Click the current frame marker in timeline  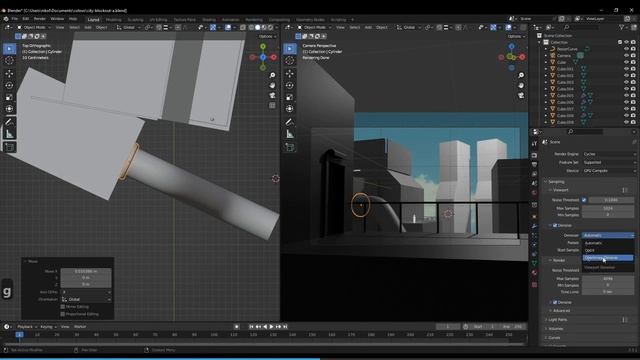point(19,335)
